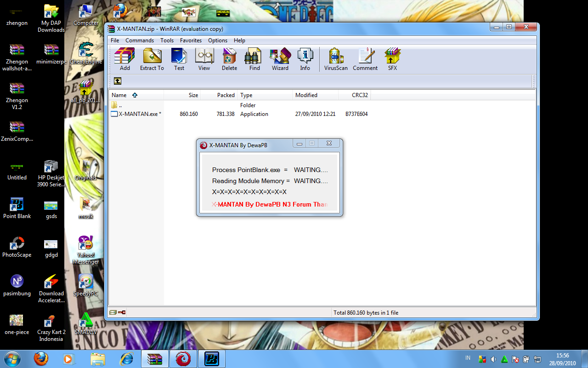
Task: Add a Comment to the archive
Action: pyautogui.click(x=365, y=59)
